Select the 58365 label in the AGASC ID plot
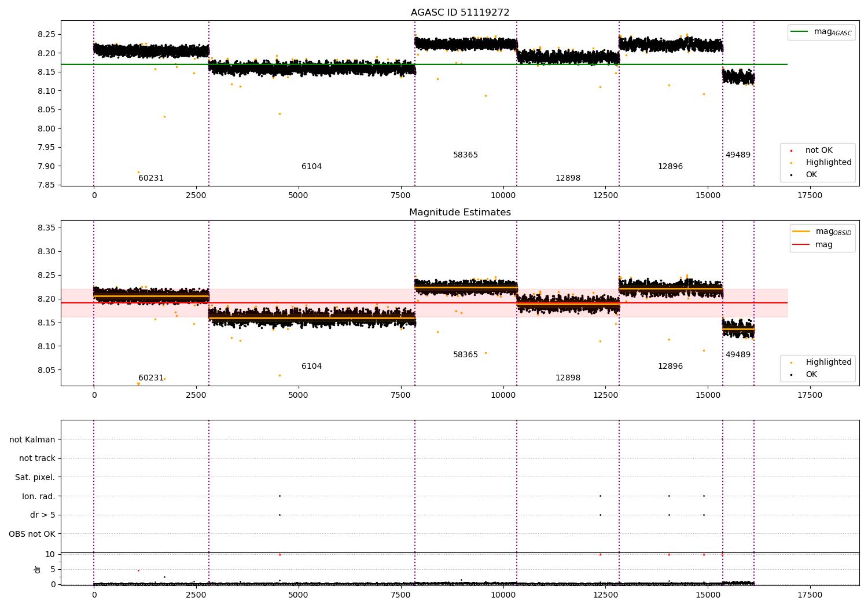This screenshot has width=868, height=608. pos(465,155)
